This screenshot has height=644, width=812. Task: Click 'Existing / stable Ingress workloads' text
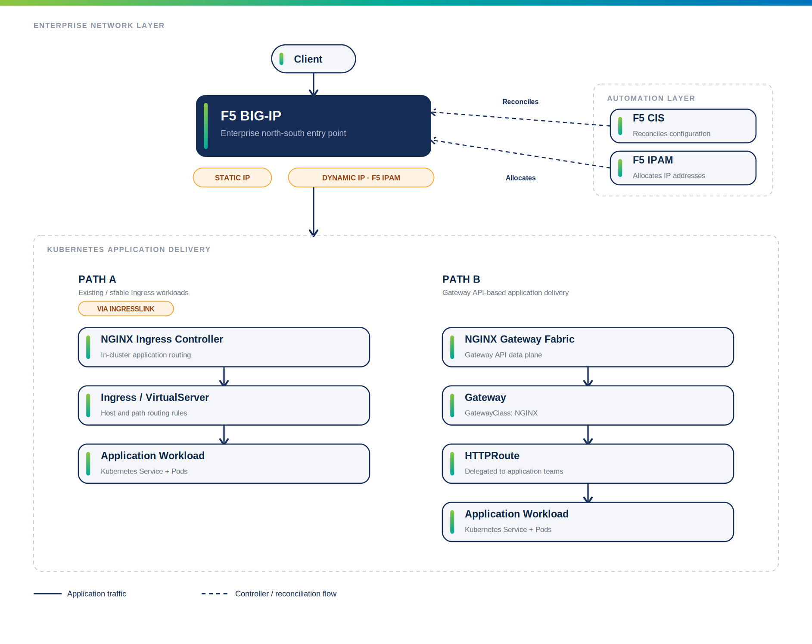(x=134, y=292)
